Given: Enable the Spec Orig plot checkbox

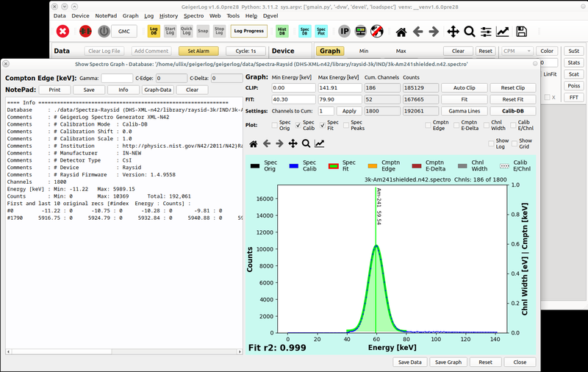Looking at the screenshot, I should [275, 125].
